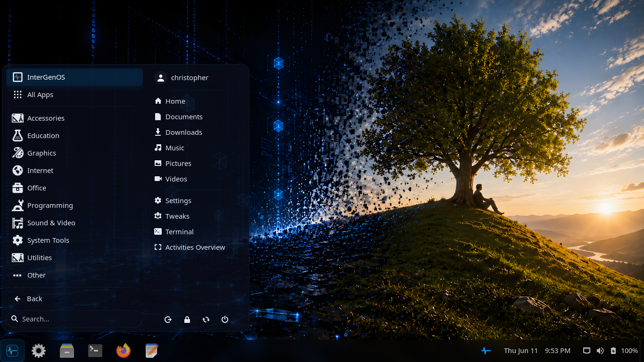Launch Firefox from the taskbar

[x=124, y=351]
